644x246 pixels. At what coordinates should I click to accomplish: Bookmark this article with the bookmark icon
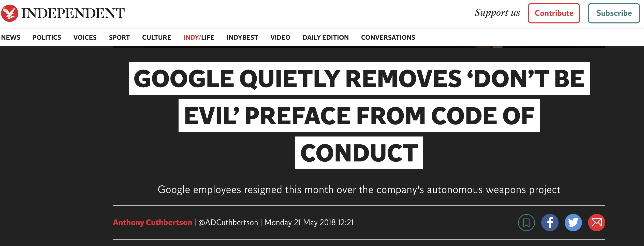pos(526,223)
